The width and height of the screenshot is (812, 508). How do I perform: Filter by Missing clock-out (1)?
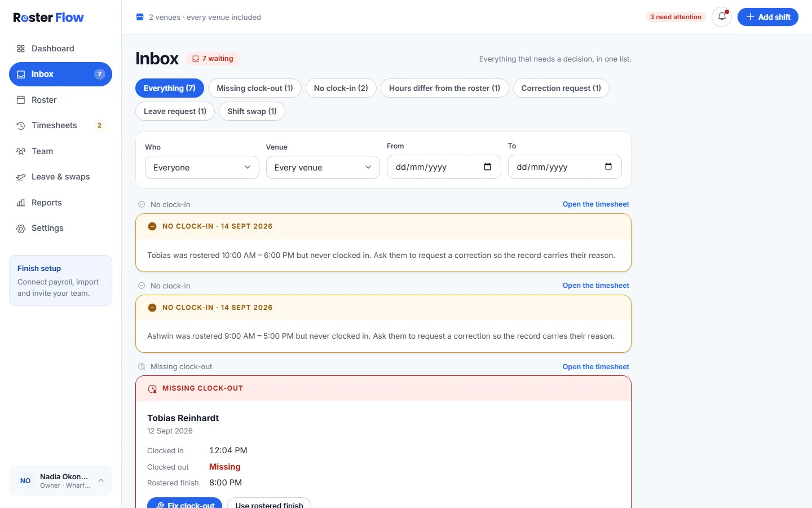tap(255, 88)
